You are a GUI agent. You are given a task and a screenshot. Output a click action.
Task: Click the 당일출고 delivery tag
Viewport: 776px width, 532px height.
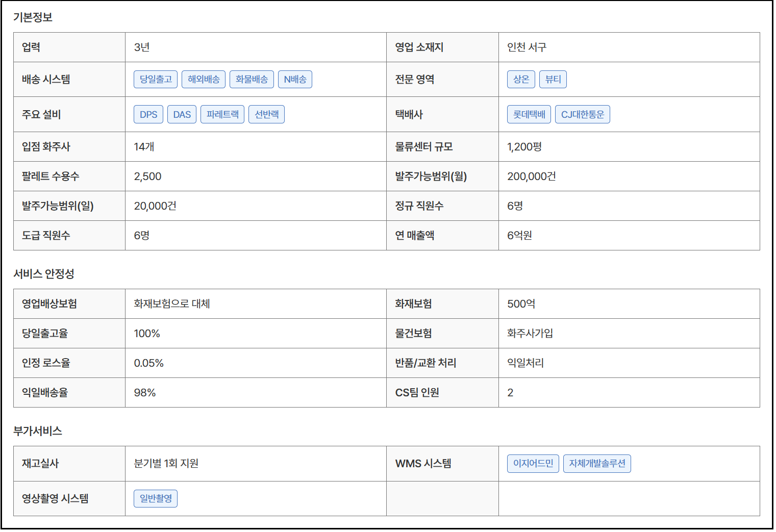point(156,80)
